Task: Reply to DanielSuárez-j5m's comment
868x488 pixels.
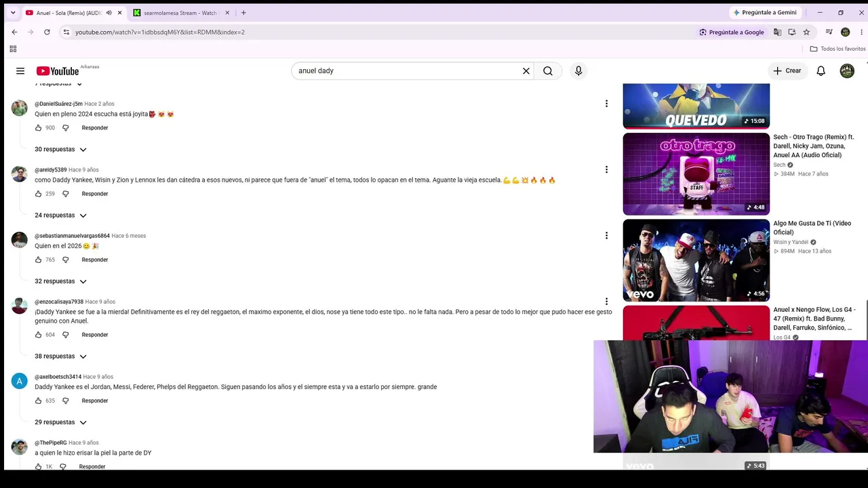Action: (95, 127)
